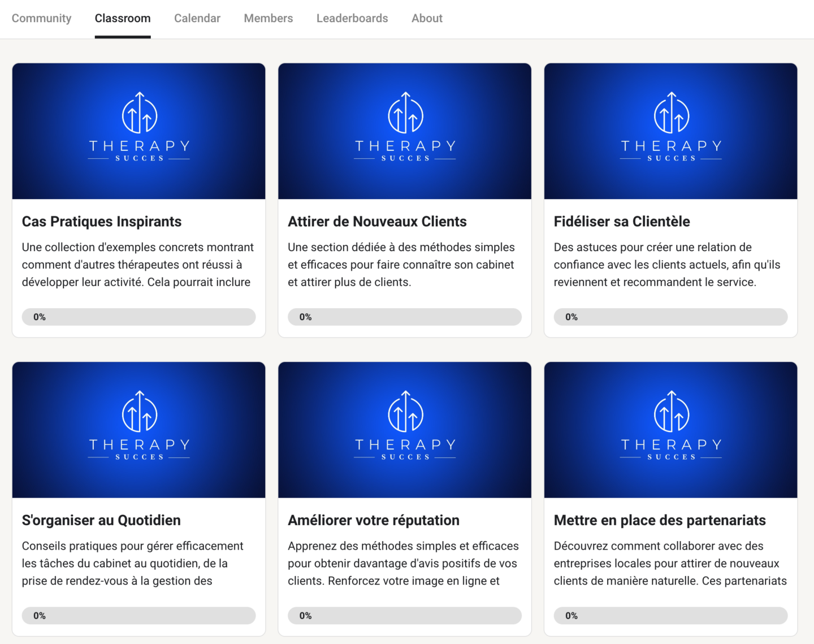Click progress bar of Mettre en place des partenariats
Screen dimensions: 814x644
[671, 615]
